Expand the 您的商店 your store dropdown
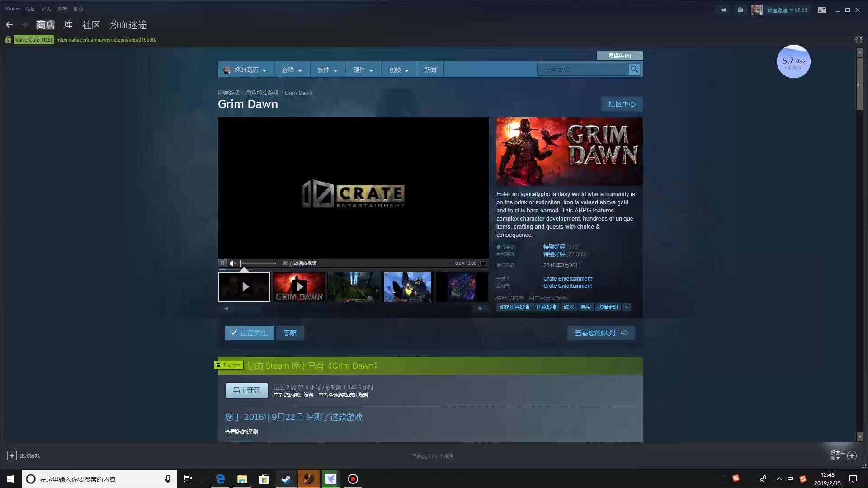The width and height of the screenshot is (868, 488). pyautogui.click(x=246, y=70)
